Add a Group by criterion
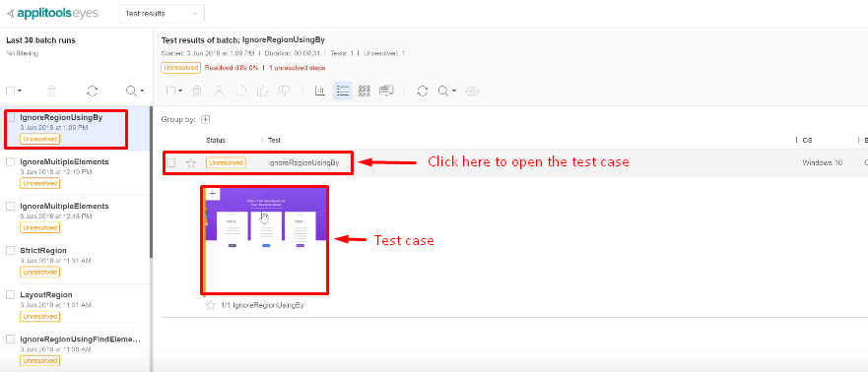Image resolution: width=868 pixels, height=372 pixels. tap(205, 119)
